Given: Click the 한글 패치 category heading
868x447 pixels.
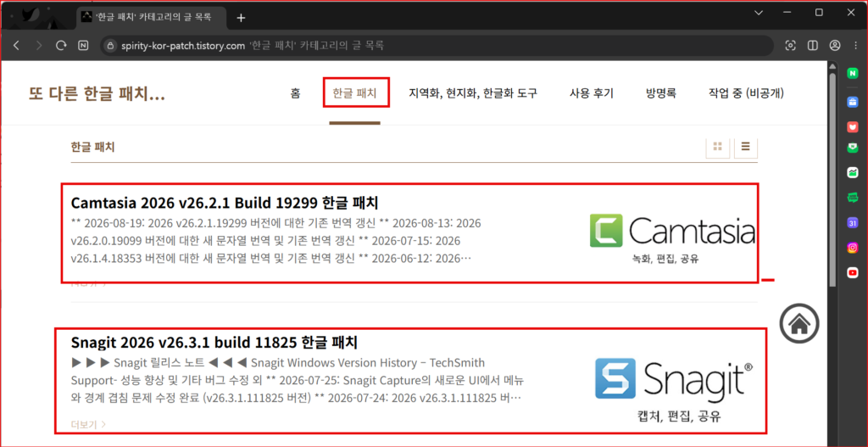Looking at the screenshot, I should click(92, 147).
